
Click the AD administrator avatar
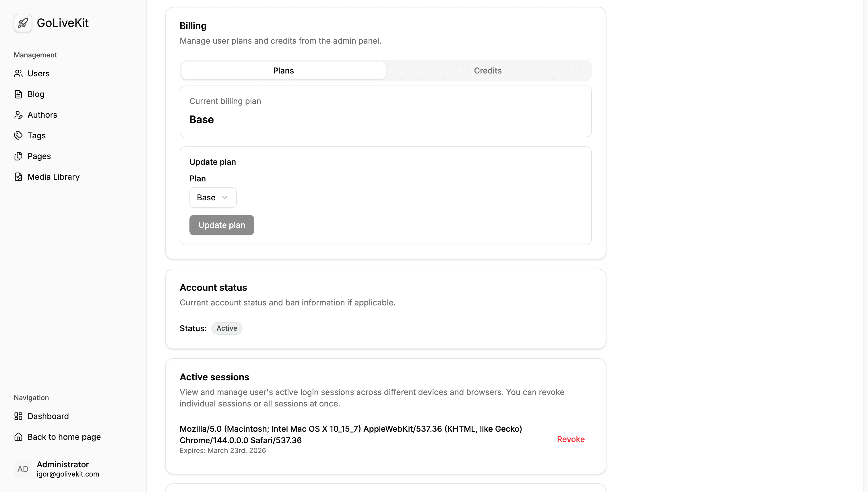23,469
